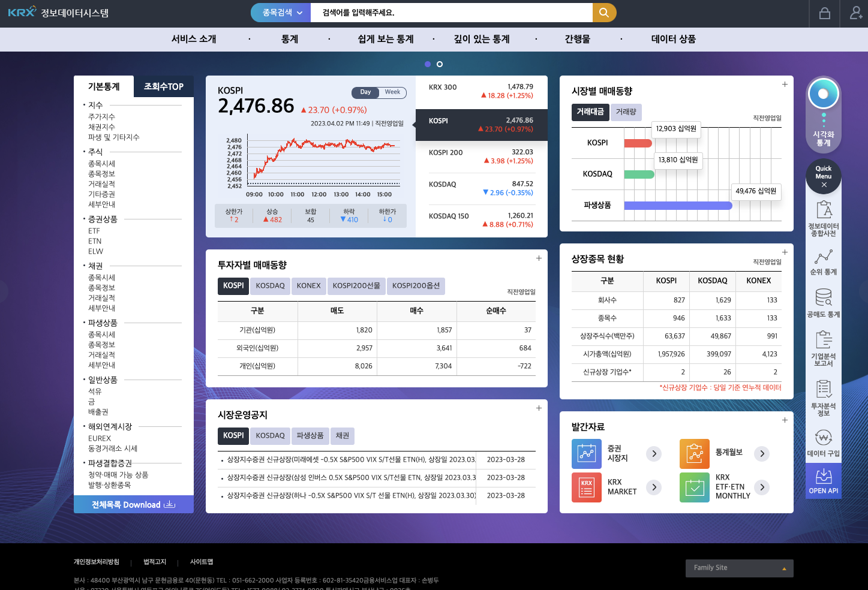Select KONEX tab in 투자자별 매매동향
This screenshot has width=868, height=590.
309,286
